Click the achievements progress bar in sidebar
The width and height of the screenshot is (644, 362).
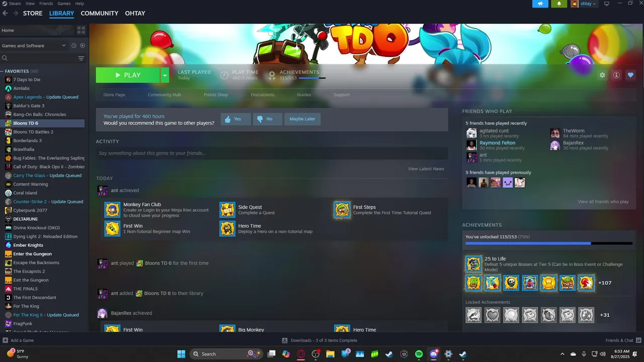pyautogui.click(x=549, y=243)
